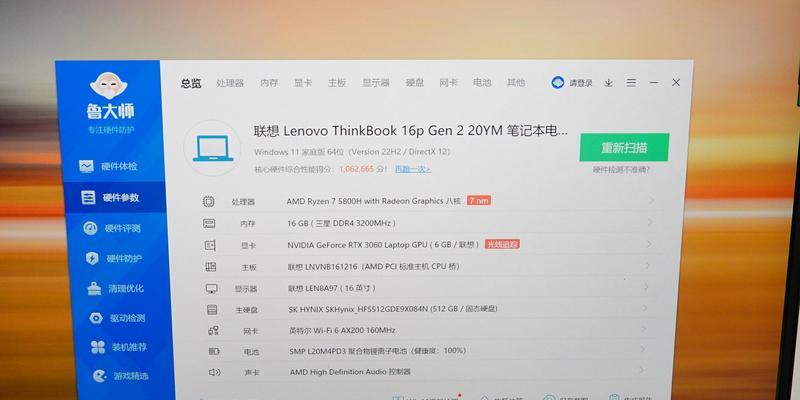Click the laptop device icon
Screen dimensions: 800x400
(213, 148)
